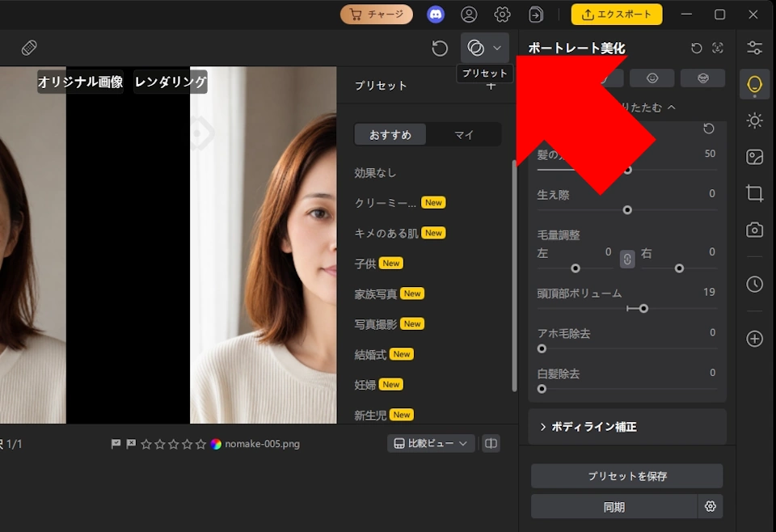Select the portrait retouch face icon in sidebar

click(754, 85)
